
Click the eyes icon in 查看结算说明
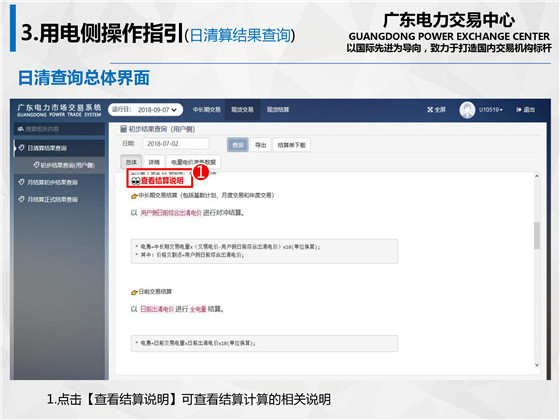(135, 181)
